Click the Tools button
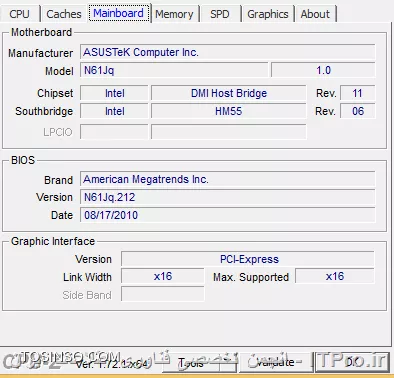 [x=191, y=363]
